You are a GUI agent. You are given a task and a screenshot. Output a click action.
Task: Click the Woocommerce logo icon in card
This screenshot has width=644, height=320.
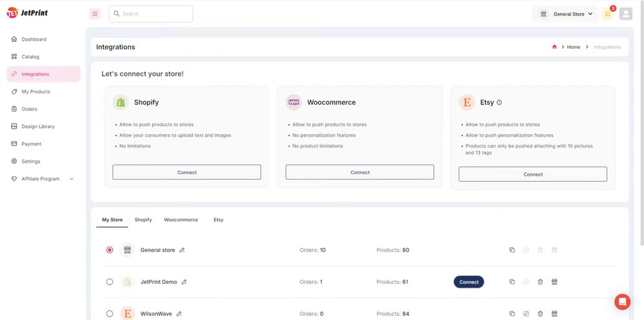tap(294, 102)
